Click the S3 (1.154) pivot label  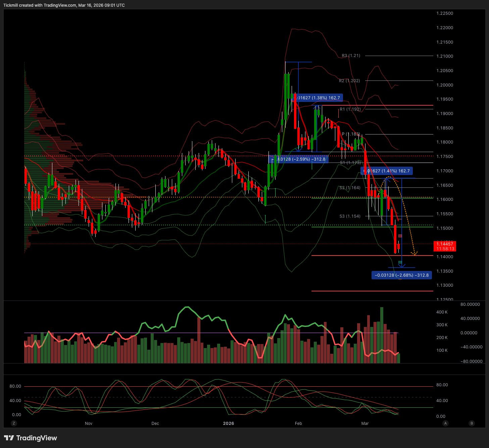pyautogui.click(x=350, y=216)
